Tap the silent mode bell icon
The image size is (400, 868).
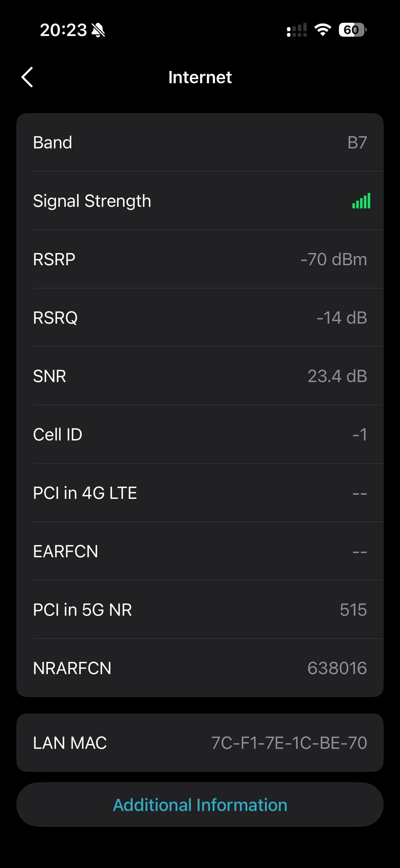[98, 30]
